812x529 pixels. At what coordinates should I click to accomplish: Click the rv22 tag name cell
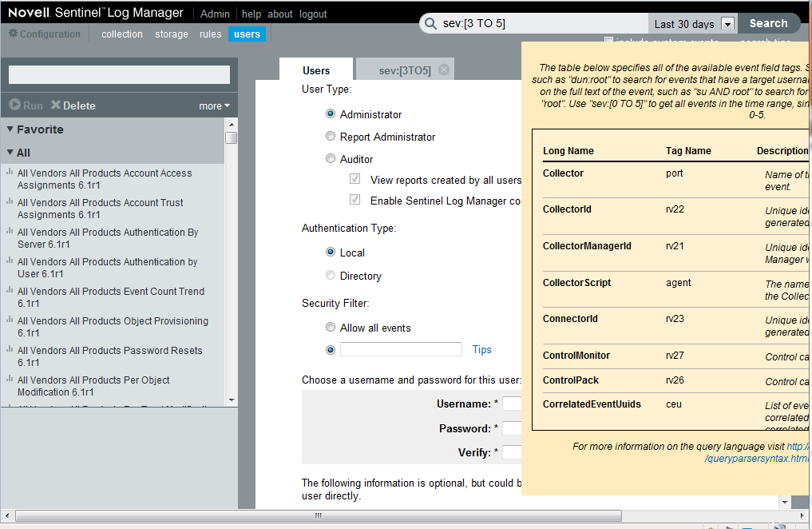675,209
